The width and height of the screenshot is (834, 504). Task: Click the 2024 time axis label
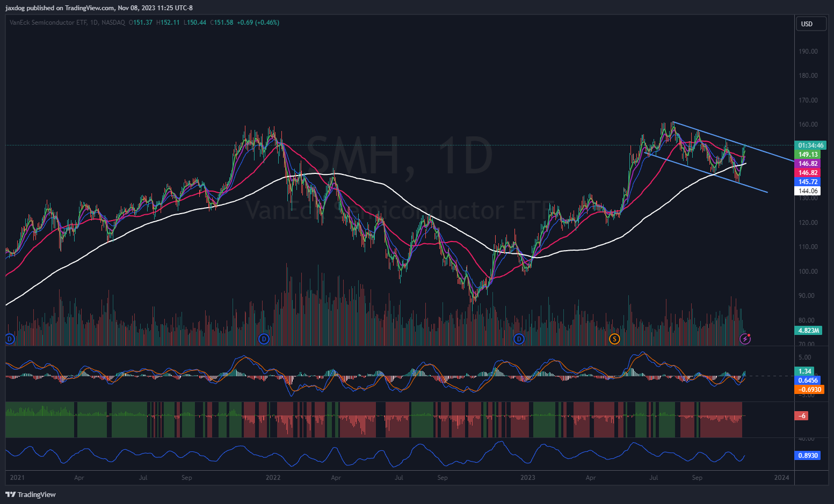(782, 478)
